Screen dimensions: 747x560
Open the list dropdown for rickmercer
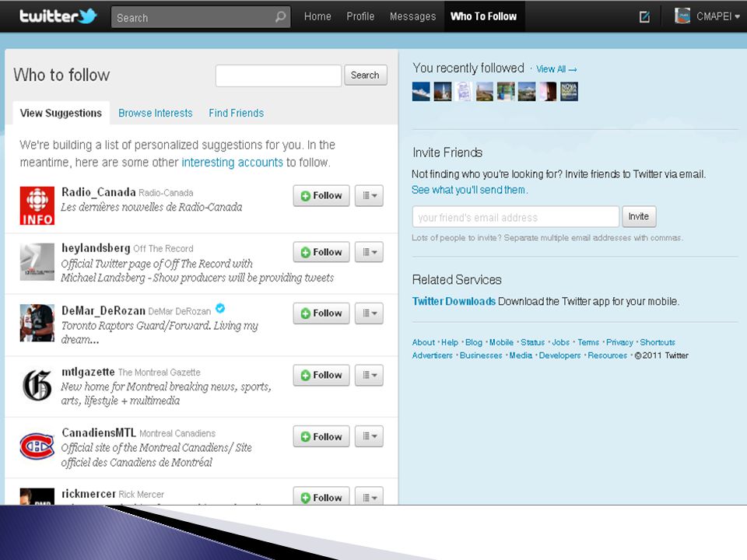point(369,496)
